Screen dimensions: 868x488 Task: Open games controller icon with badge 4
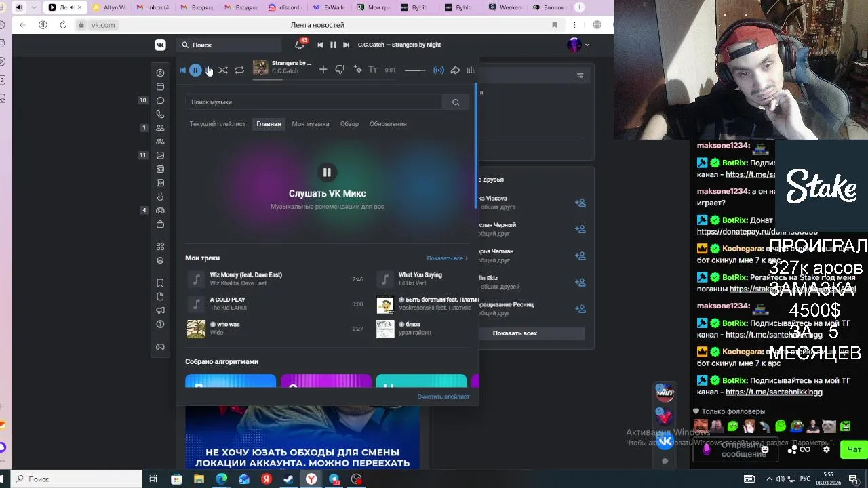160,210
